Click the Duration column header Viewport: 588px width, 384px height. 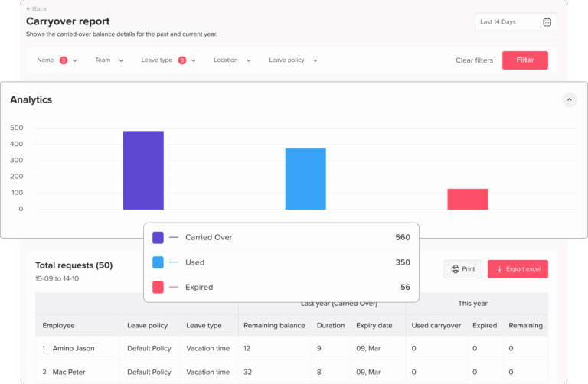point(331,326)
